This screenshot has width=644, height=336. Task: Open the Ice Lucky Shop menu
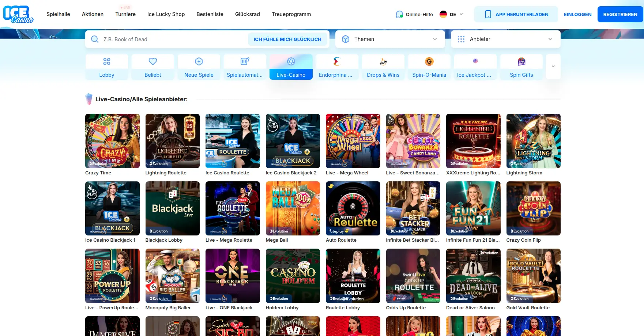[x=166, y=14]
